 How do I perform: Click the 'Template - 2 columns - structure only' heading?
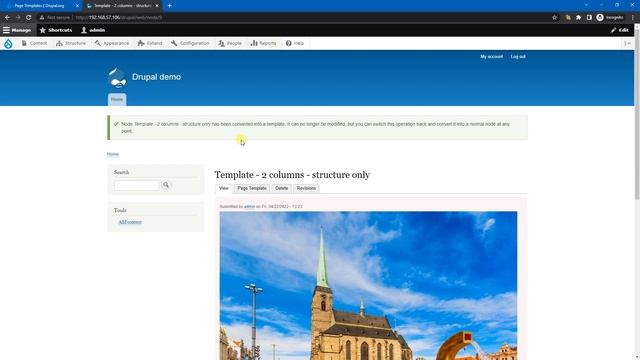[x=292, y=175]
